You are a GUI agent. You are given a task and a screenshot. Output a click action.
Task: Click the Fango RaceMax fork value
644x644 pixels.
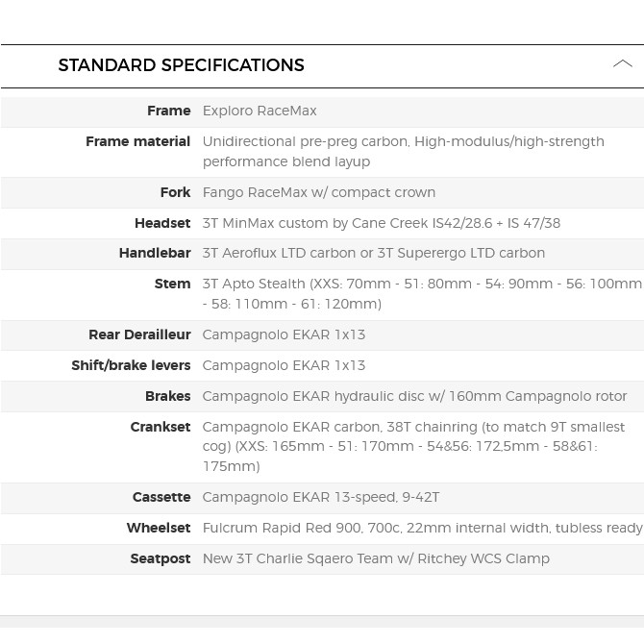318,192
